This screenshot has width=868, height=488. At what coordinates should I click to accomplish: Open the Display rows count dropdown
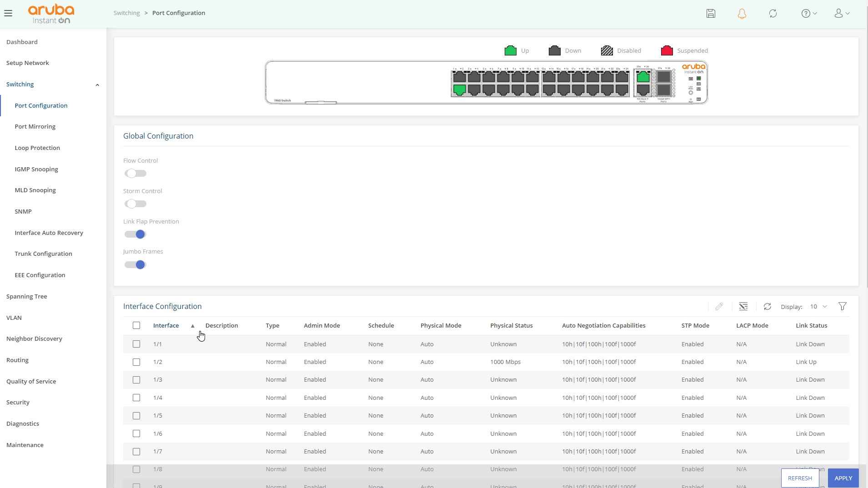point(818,307)
